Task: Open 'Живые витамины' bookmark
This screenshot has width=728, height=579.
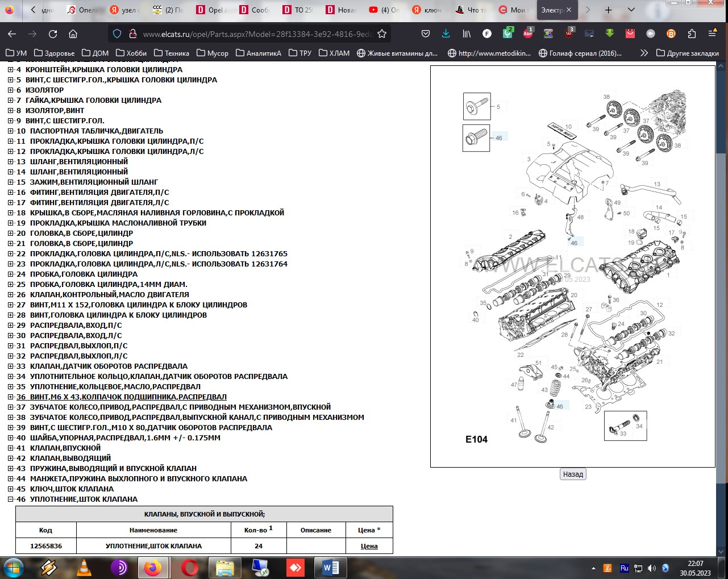Action: pyautogui.click(x=397, y=53)
